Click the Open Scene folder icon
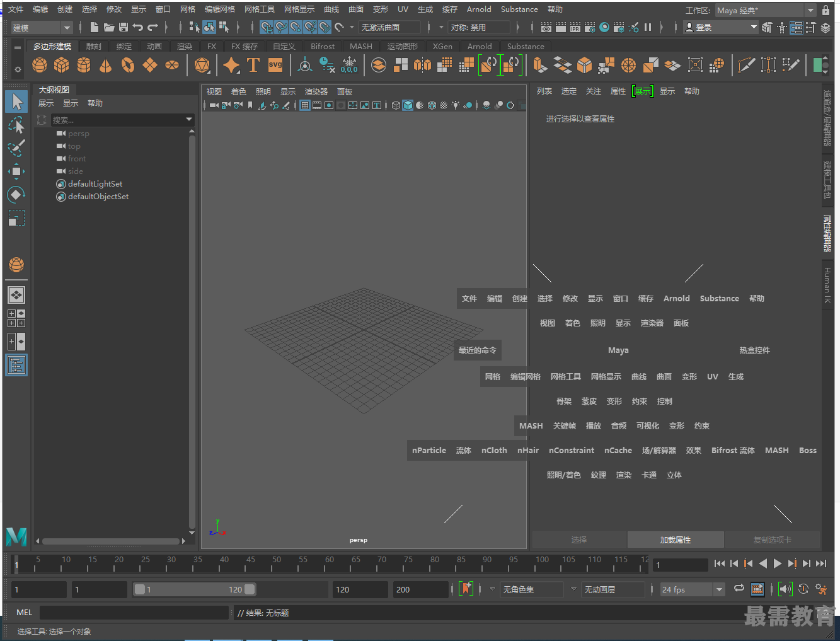 pyautogui.click(x=109, y=27)
